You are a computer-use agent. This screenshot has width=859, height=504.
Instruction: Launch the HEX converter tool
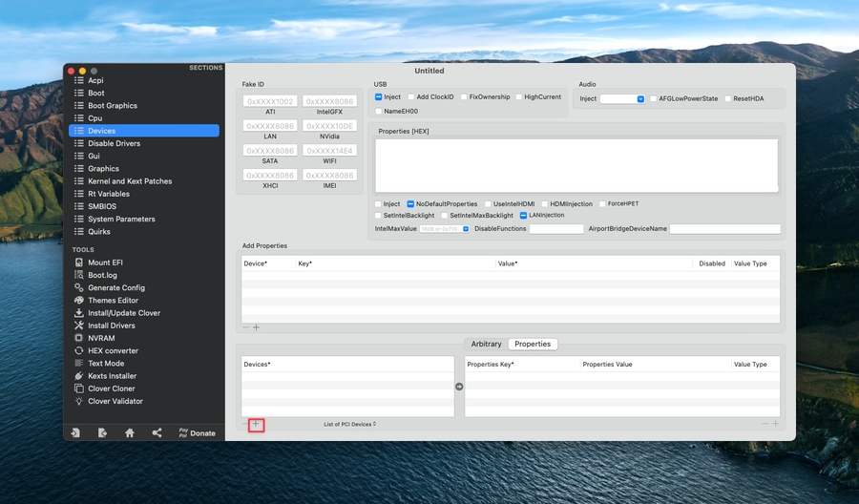tap(113, 350)
